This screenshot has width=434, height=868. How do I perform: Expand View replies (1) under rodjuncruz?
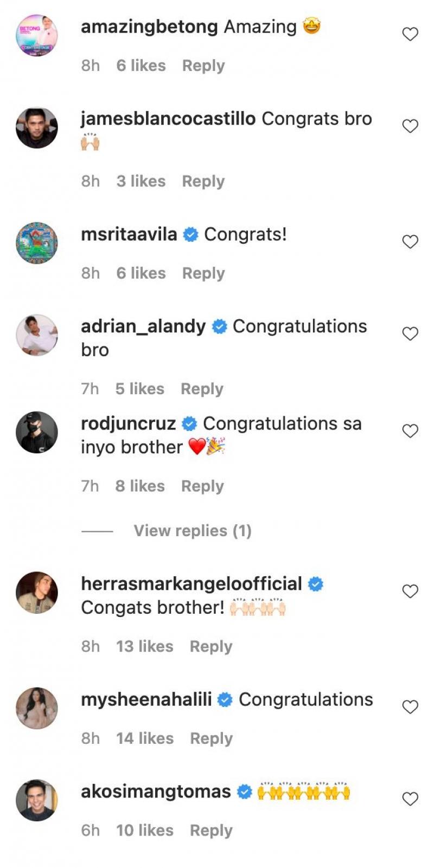point(193,531)
